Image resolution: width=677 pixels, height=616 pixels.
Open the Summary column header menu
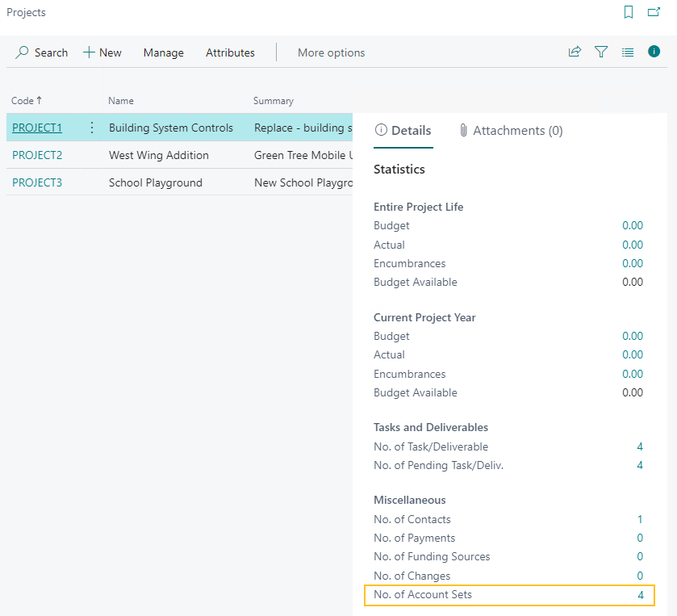(272, 100)
